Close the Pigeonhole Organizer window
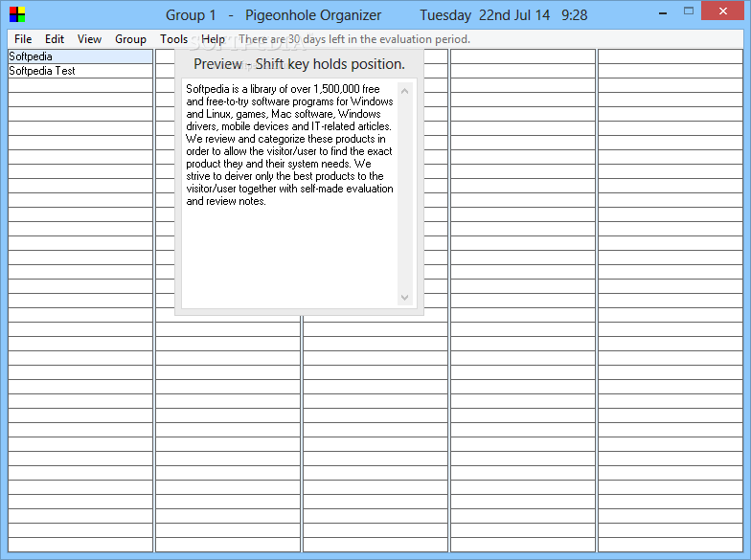 point(723,11)
